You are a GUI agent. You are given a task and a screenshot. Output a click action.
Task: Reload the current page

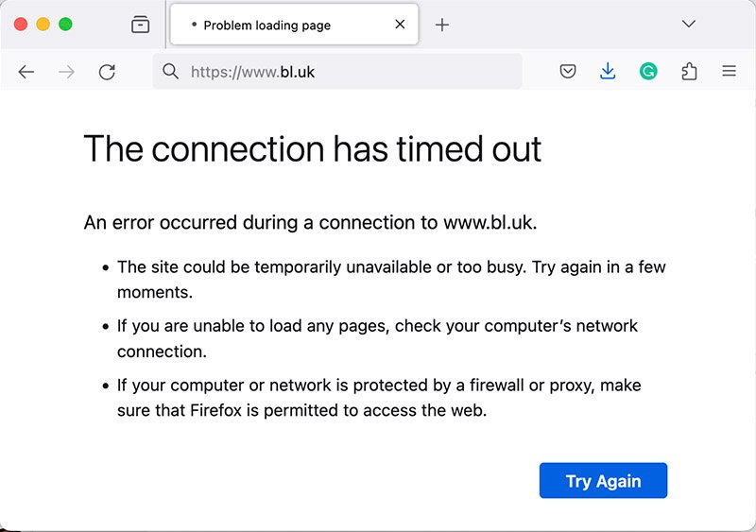(x=107, y=72)
